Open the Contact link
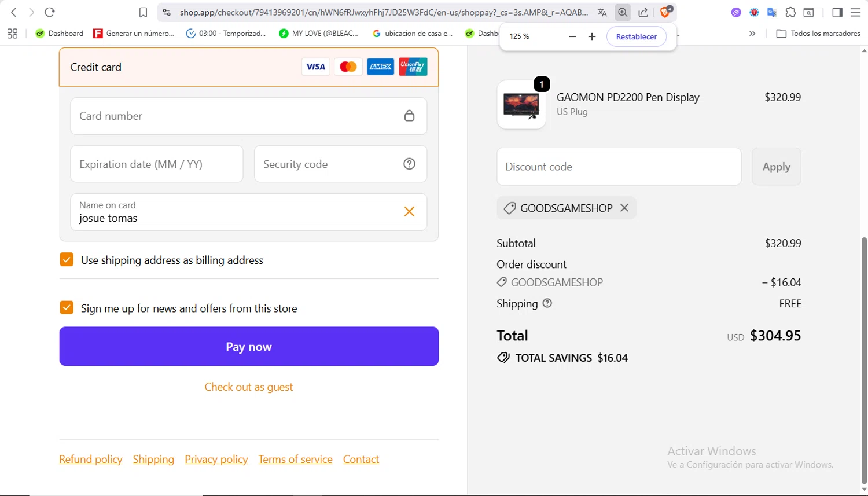 pos(361,459)
